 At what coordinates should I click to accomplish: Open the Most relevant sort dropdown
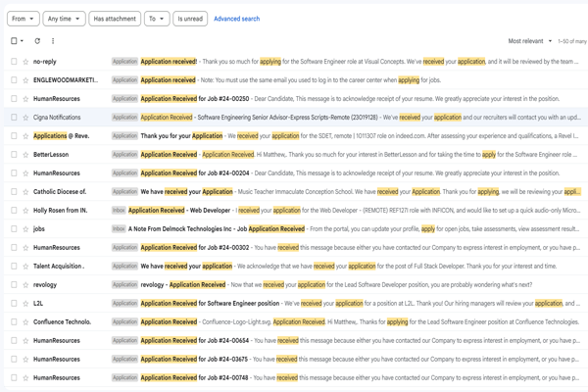[x=530, y=41]
